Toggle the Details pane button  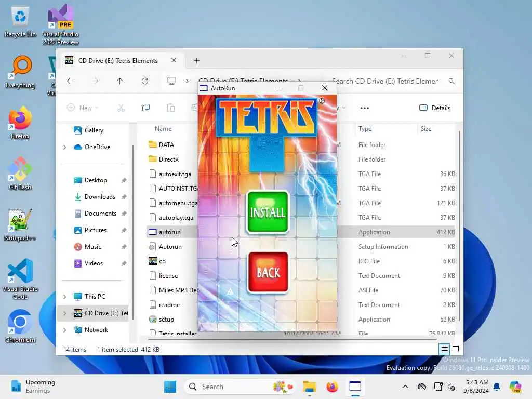pos(435,108)
